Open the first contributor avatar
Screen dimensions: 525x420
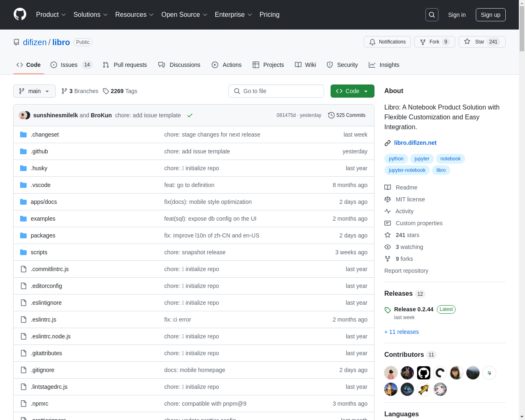pos(391,373)
